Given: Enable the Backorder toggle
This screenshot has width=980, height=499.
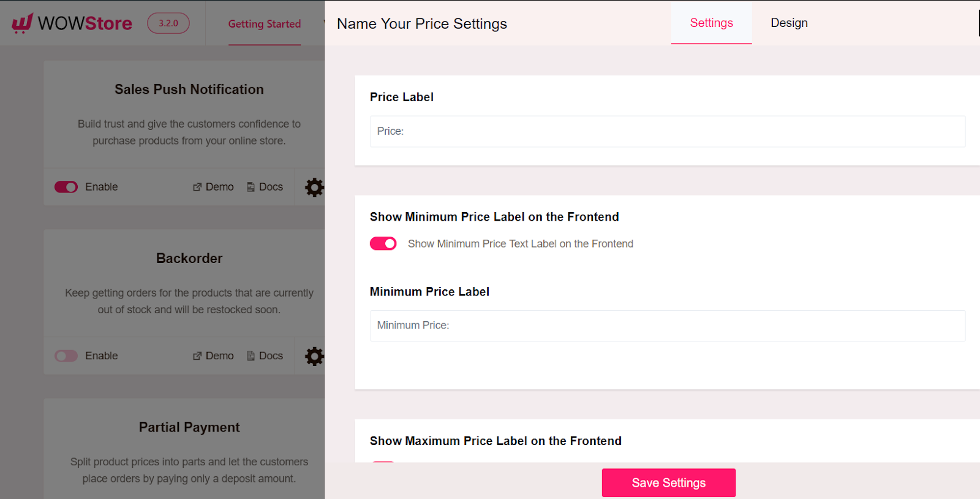Looking at the screenshot, I should [66, 356].
